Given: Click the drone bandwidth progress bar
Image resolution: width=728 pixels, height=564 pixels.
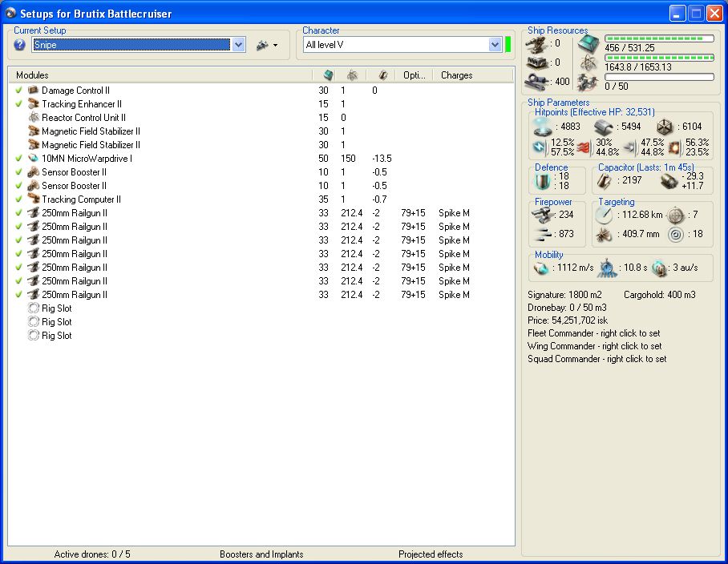Looking at the screenshot, I should (x=659, y=77).
